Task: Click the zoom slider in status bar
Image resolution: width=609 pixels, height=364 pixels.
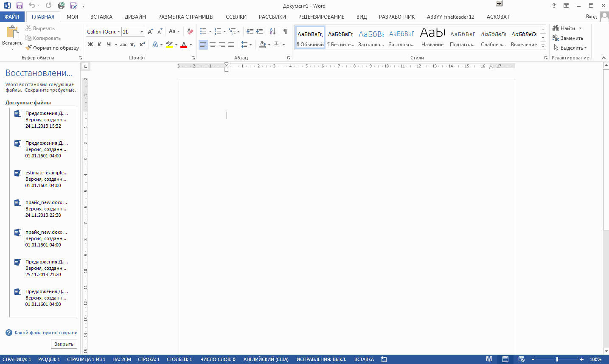Action: (557, 359)
